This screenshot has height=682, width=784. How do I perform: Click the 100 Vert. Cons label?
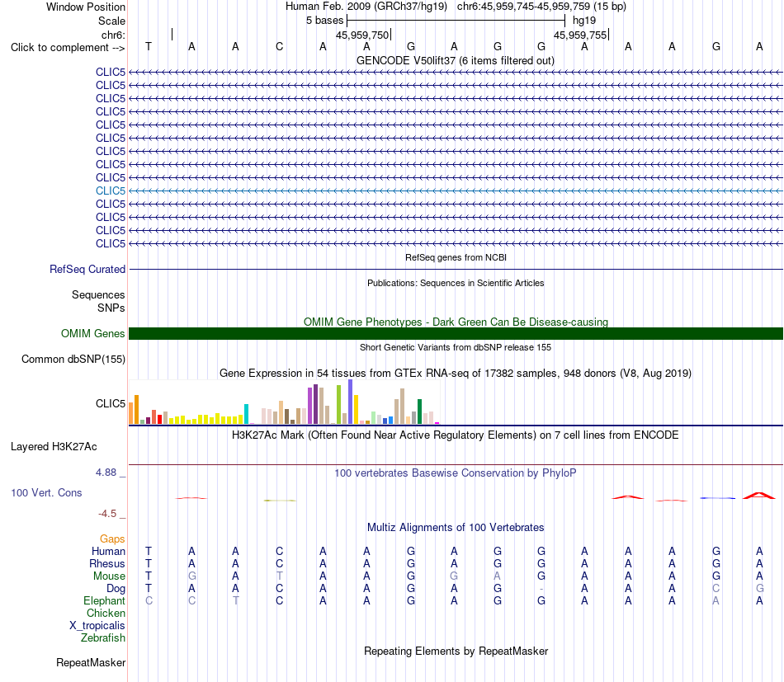[x=46, y=492]
